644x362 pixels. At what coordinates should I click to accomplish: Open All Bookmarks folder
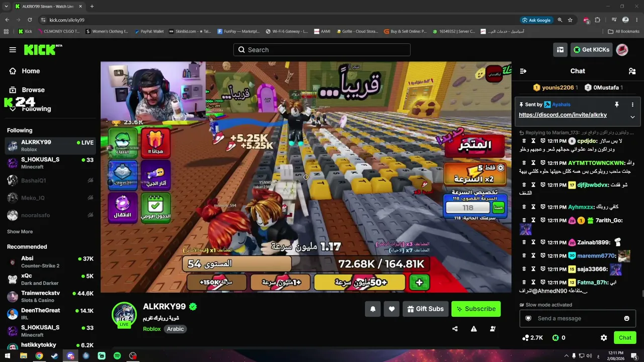point(623,31)
